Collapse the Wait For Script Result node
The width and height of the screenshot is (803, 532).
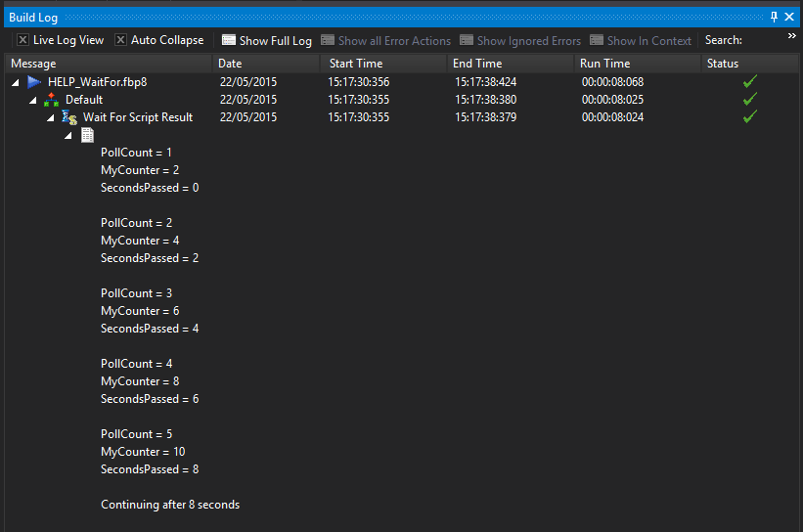pos(50,117)
